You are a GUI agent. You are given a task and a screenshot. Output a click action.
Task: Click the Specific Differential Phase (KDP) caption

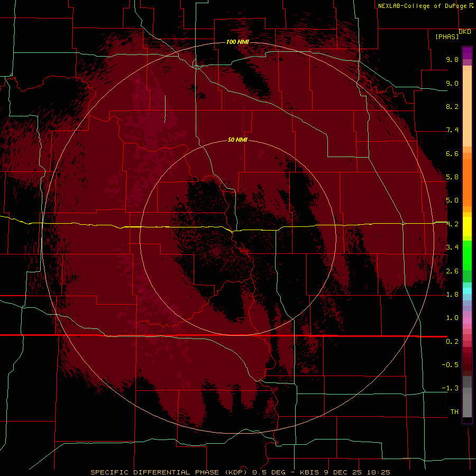point(170,472)
